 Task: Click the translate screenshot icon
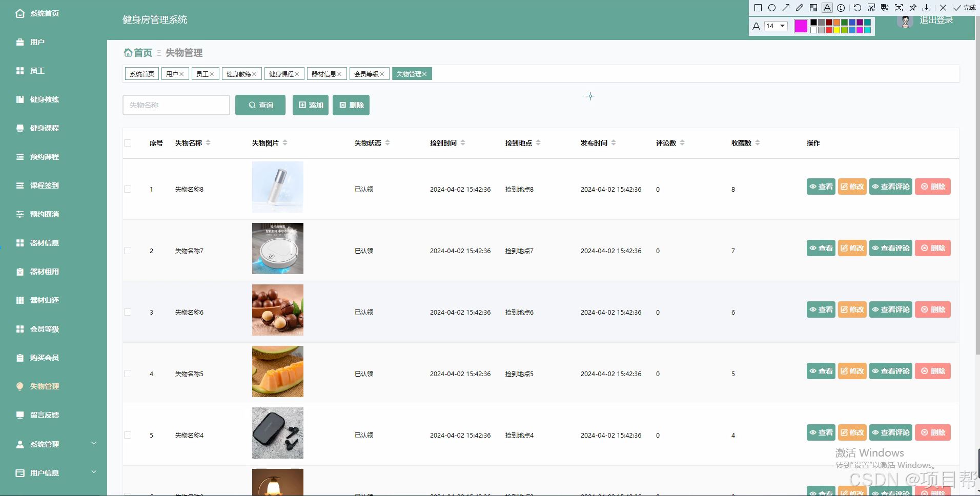885,8
